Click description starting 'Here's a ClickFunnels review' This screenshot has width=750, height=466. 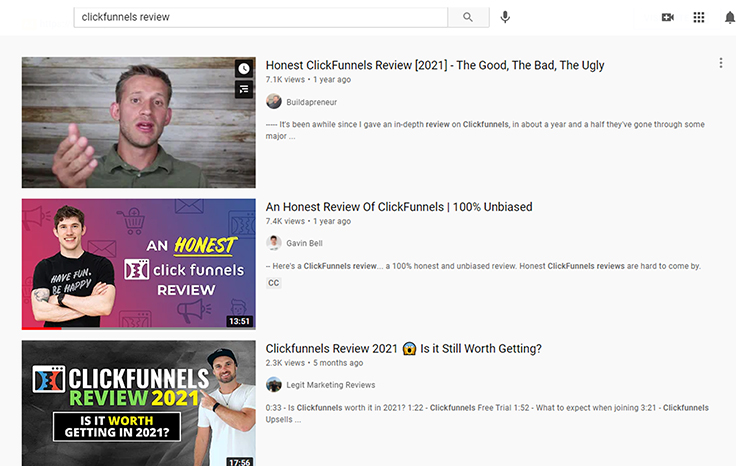click(x=483, y=266)
